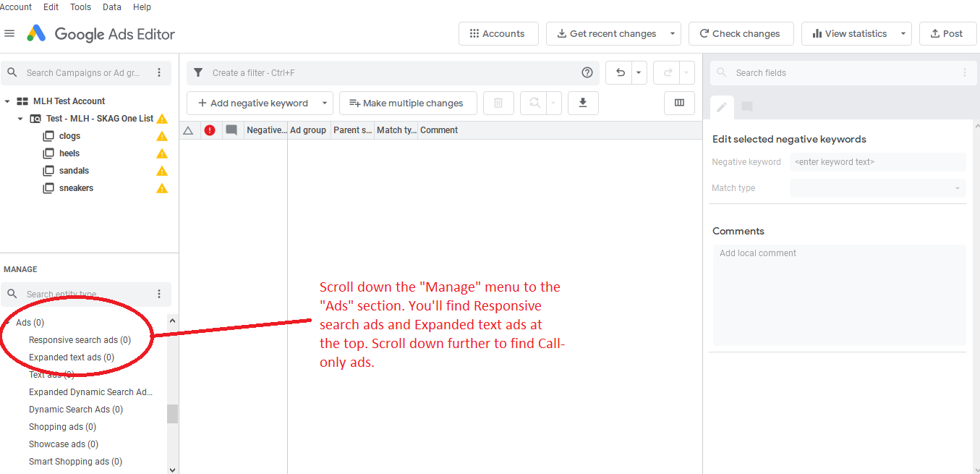
Task: Click the Replace text icon
Action: pos(534,103)
